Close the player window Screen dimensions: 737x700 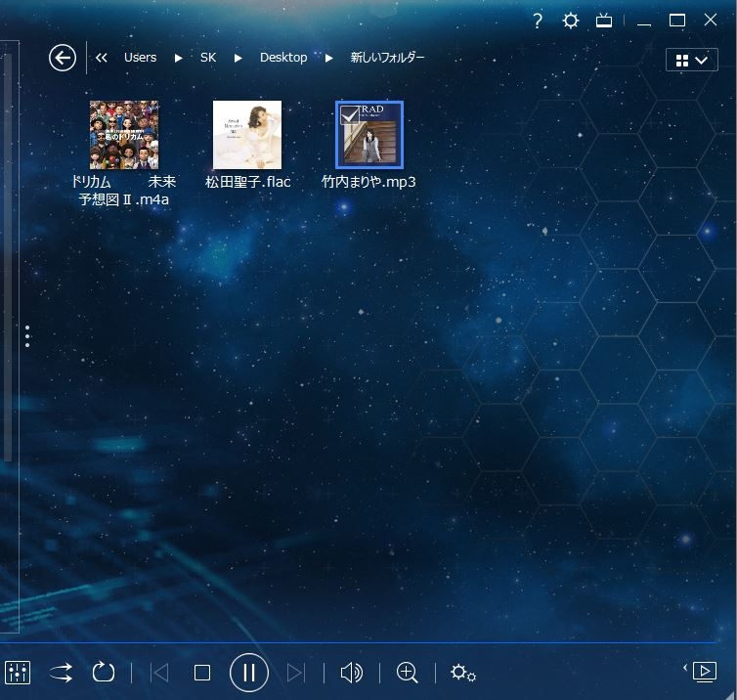click(711, 20)
